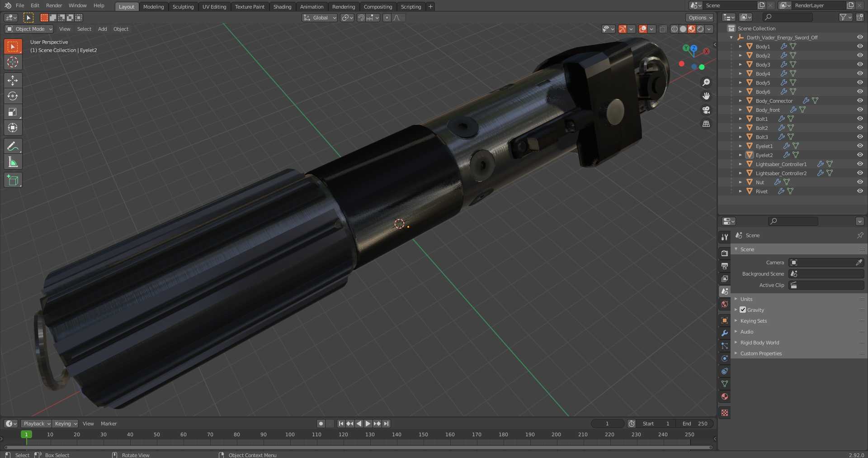Click the End frame 250 field

coord(695,424)
